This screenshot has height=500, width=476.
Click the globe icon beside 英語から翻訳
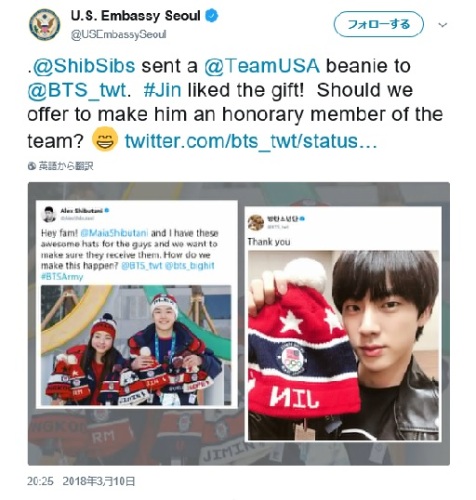point(32,166)
